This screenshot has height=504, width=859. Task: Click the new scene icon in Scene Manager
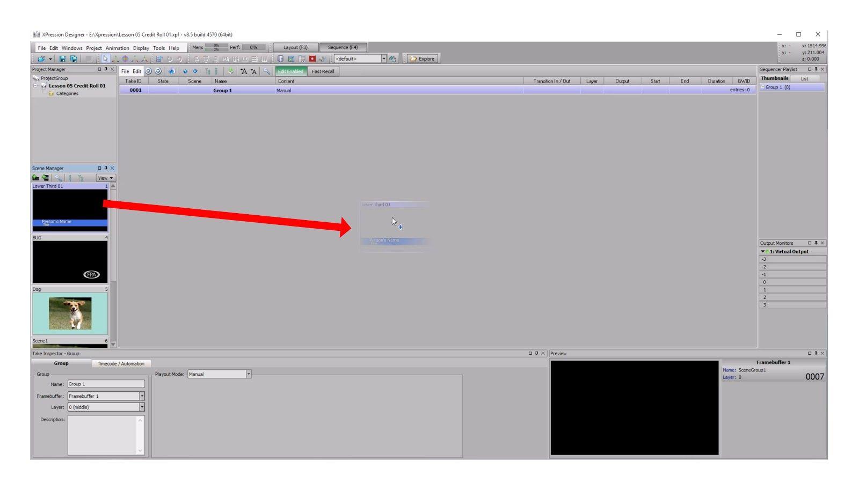click(x=35, y=178)
